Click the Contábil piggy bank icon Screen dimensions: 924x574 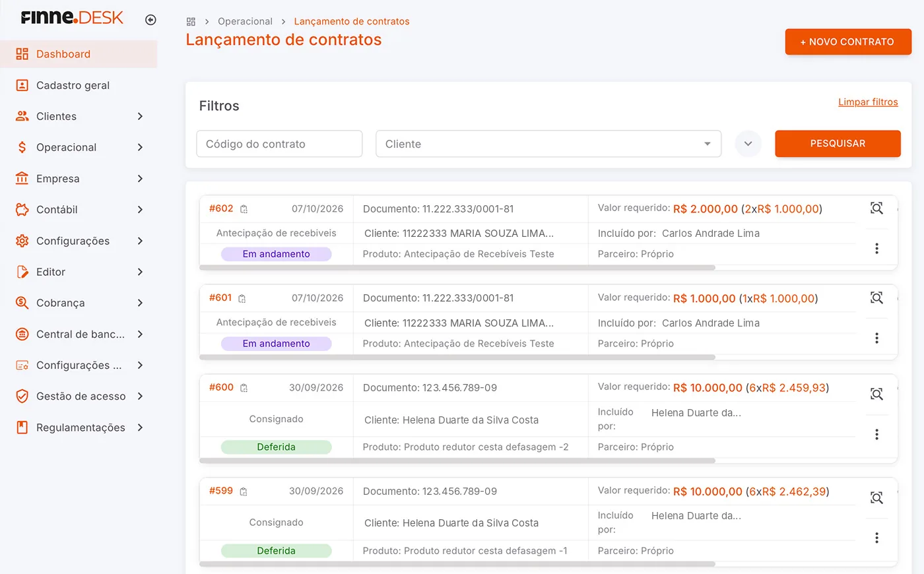coord(22,209)
